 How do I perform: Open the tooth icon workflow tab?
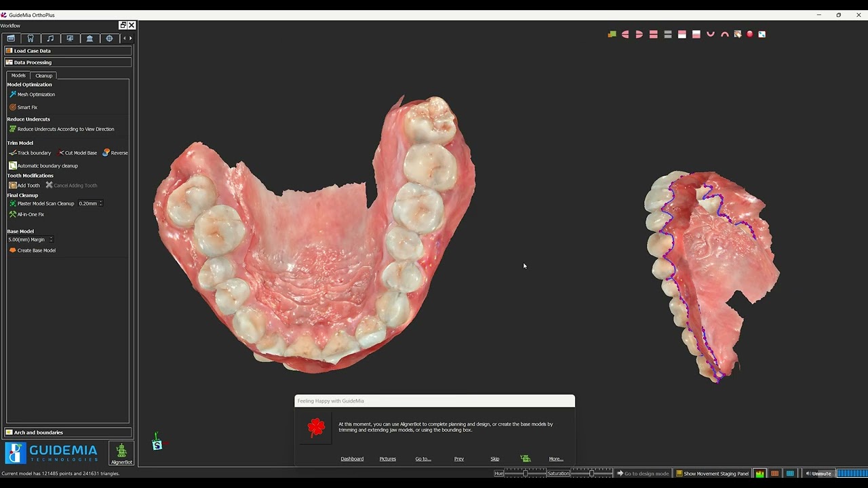coord(31,39)
